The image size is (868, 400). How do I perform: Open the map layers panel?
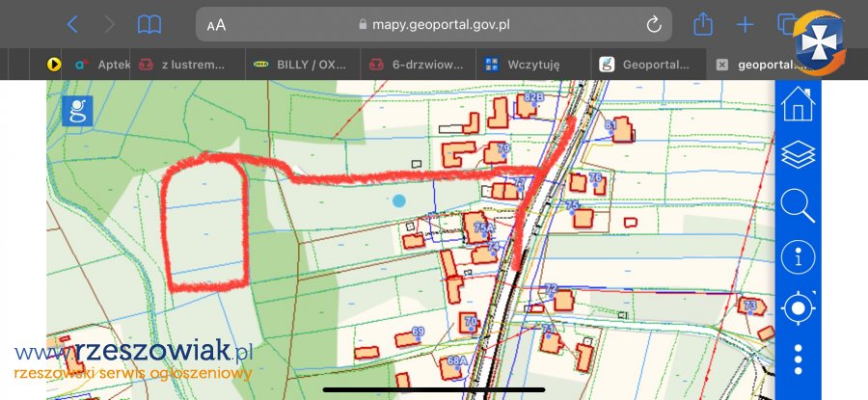pyautogui.click(x=799, y=154)
